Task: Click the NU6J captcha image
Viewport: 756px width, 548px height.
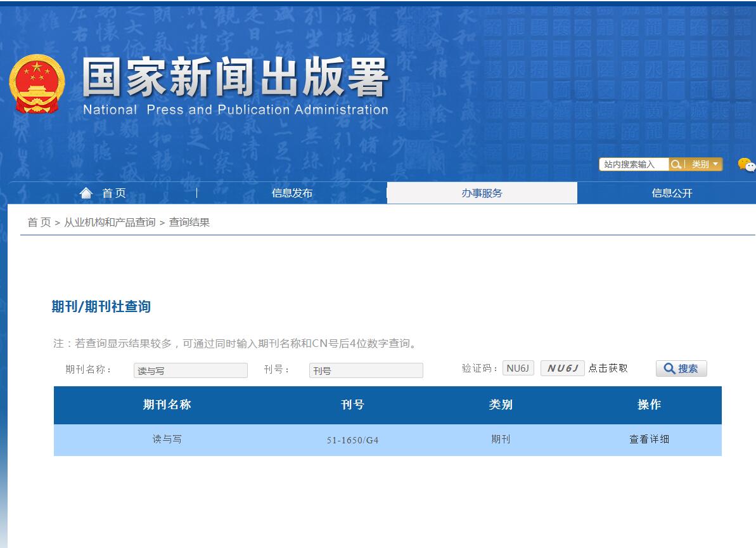Action: coord(561,368)
